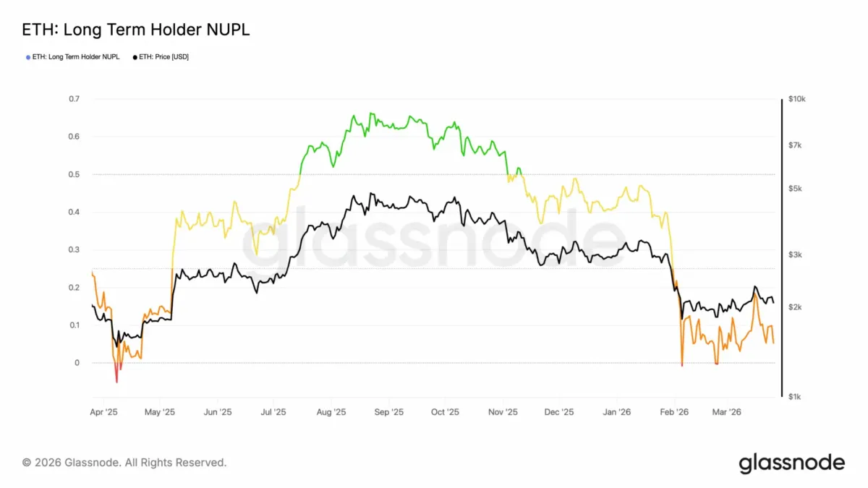868x488 pixels.
Task: Select the Feb '26 x-axis label
Action: tap(674, 412)
